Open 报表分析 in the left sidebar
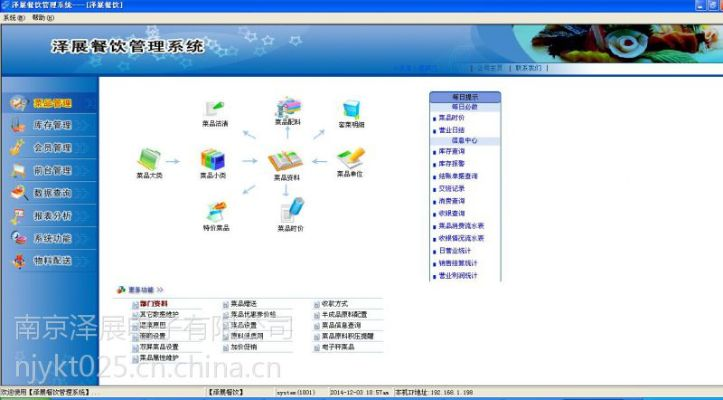This screenshot has width=723, height=400. pyautogui.click(x=52, y=215)
